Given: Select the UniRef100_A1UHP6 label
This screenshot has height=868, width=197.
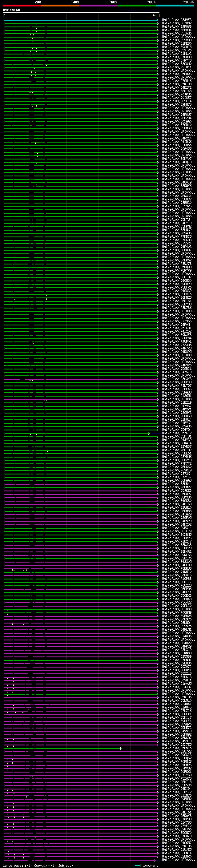Looking at the screenshot, I should pyautogui.click(x=176, y=765).
